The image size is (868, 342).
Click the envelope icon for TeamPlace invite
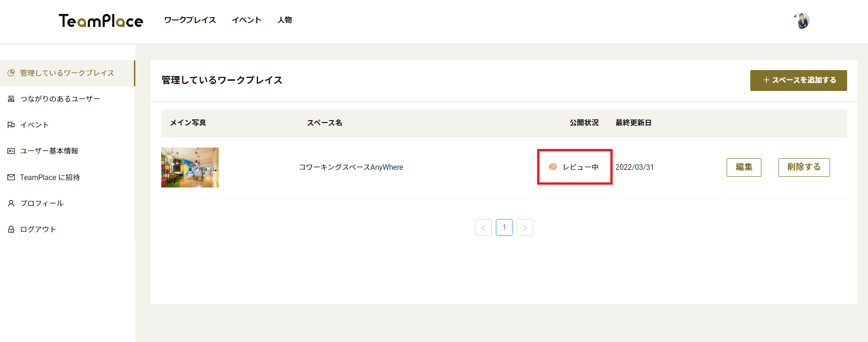point(11,177)
